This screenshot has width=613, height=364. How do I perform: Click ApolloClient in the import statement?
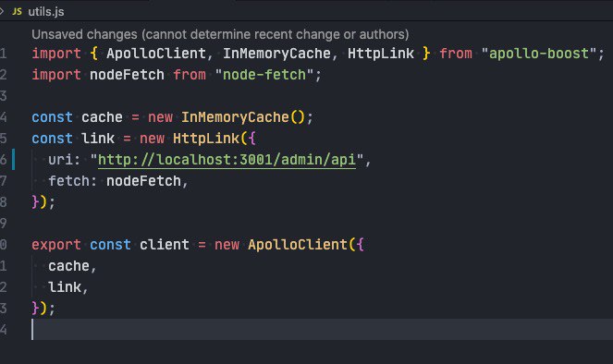coord(156,54)
